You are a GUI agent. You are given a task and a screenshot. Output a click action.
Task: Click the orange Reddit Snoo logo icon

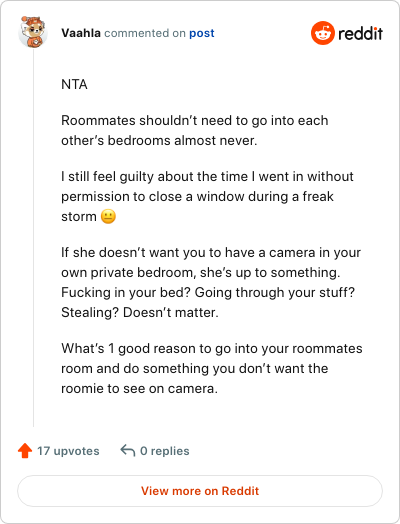322,33
